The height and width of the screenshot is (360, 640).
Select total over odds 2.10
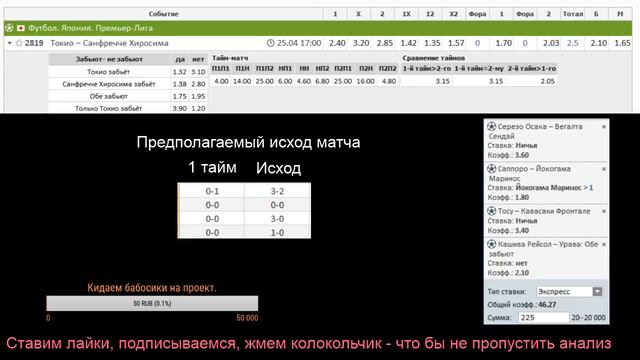[x=598, y=43]
